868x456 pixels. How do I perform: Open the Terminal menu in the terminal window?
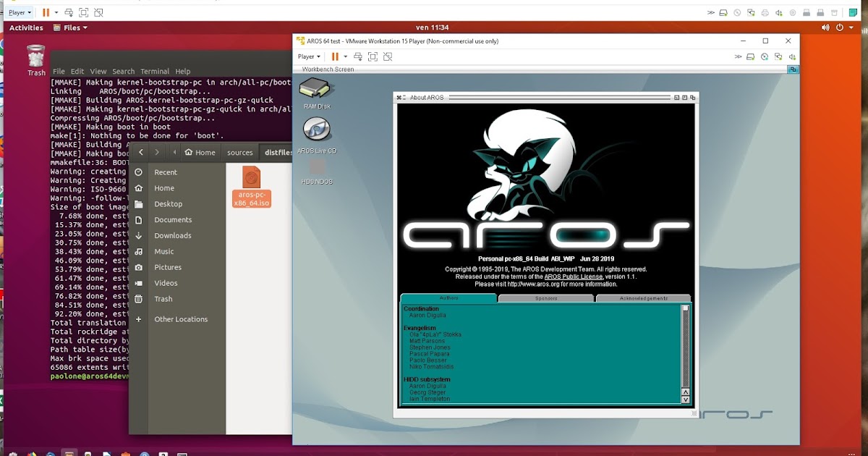coord(154,71)
